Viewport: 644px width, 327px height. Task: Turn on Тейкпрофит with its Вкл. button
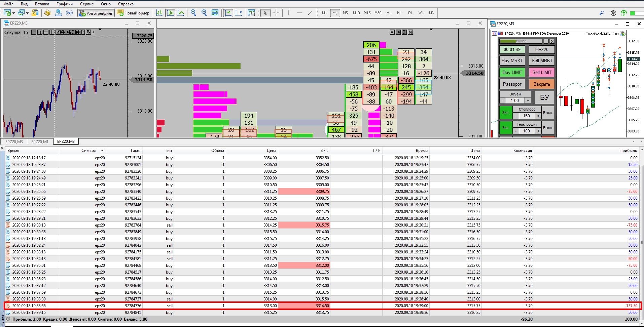click(506, 128)
